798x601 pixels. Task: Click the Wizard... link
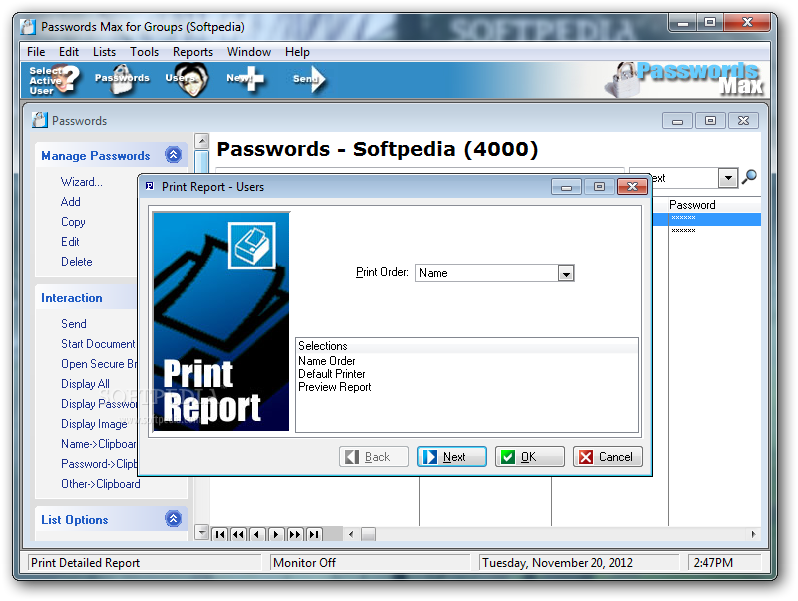[81, 182]
